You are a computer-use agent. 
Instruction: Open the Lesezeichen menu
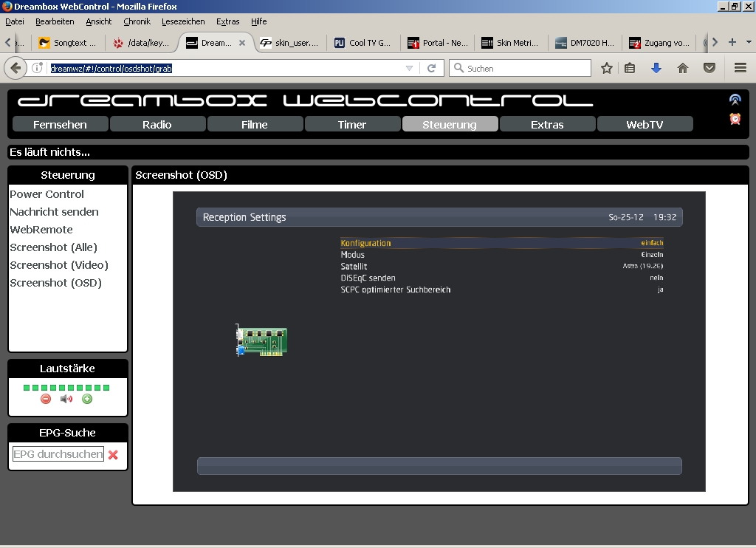[183, 21]
